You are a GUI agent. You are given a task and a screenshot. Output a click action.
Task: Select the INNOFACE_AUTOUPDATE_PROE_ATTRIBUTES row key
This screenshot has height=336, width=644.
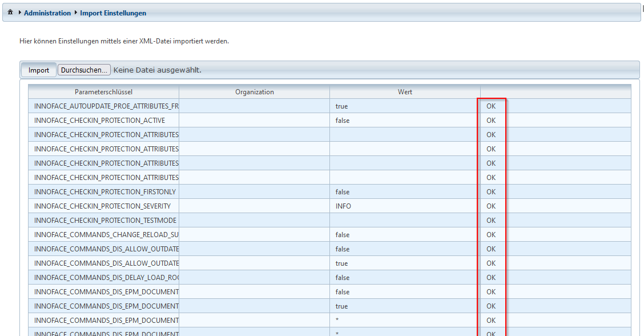(106, 106)
